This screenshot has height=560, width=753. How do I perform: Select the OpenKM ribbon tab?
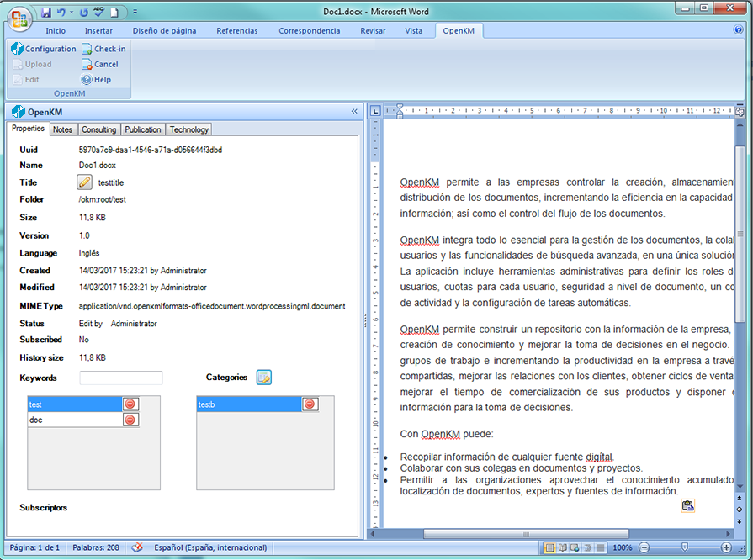[459, 31]
